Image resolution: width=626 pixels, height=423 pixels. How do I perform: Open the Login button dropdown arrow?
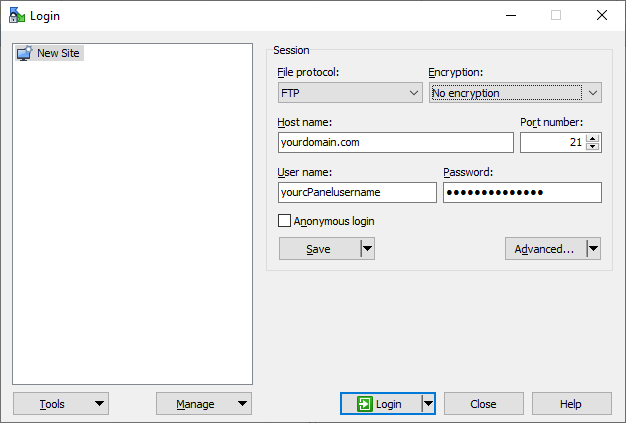[428, 404]
